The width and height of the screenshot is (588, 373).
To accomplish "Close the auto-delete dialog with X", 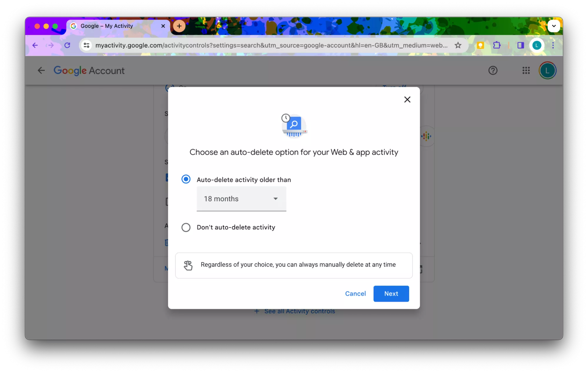I will pos(407,99).
